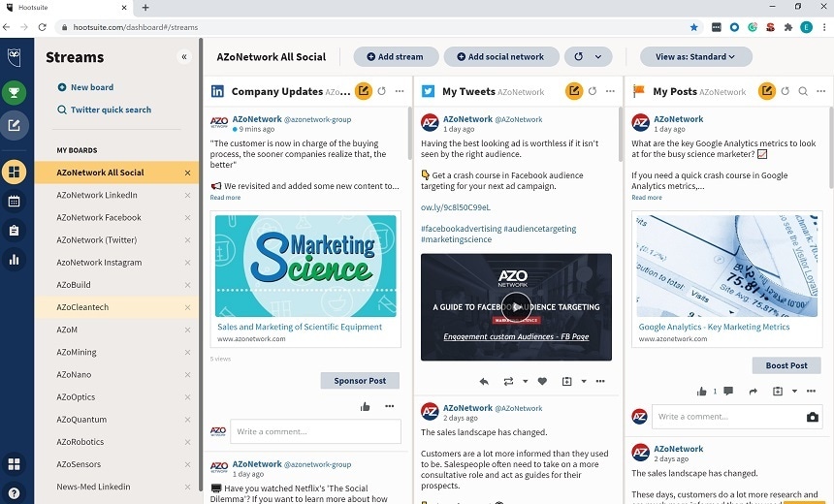Create a New board
This screenshot has height=504, width=834.
[x=85, y=87]
